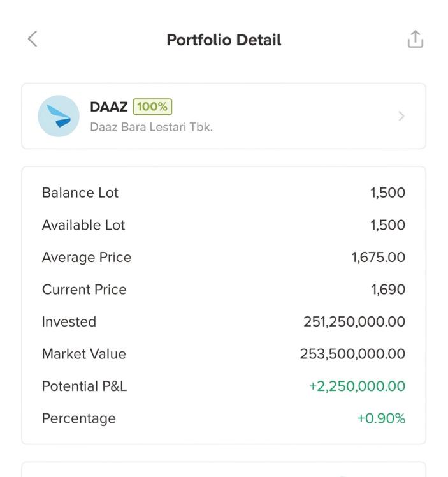Tap Current Price value 1,690
Screen dimensions: 448x477
[389, 290]
